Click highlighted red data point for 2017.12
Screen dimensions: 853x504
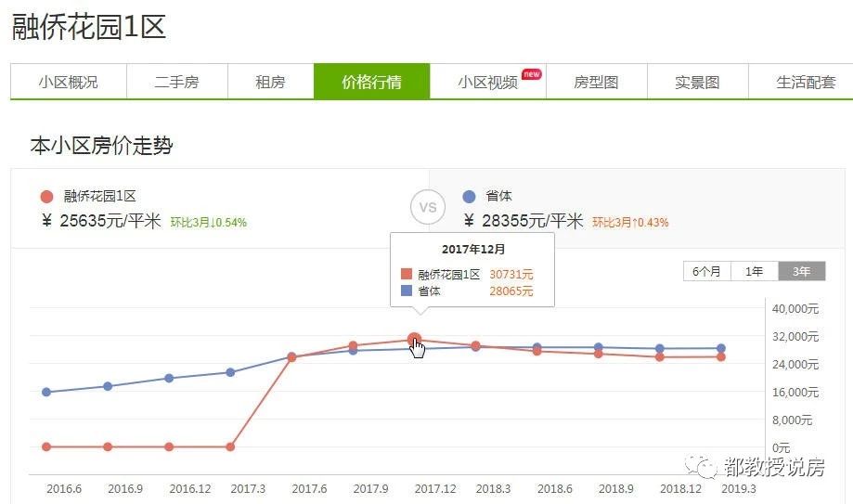coord(414,340)
